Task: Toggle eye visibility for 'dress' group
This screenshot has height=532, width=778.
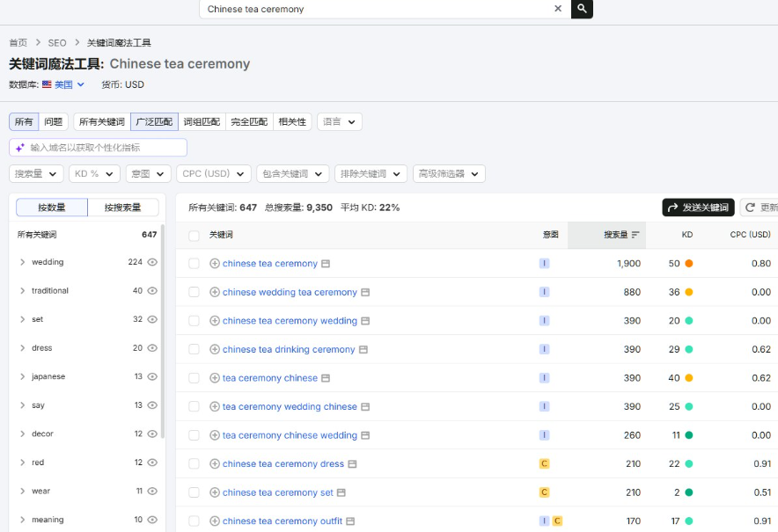Action: [x=152, y=348]
